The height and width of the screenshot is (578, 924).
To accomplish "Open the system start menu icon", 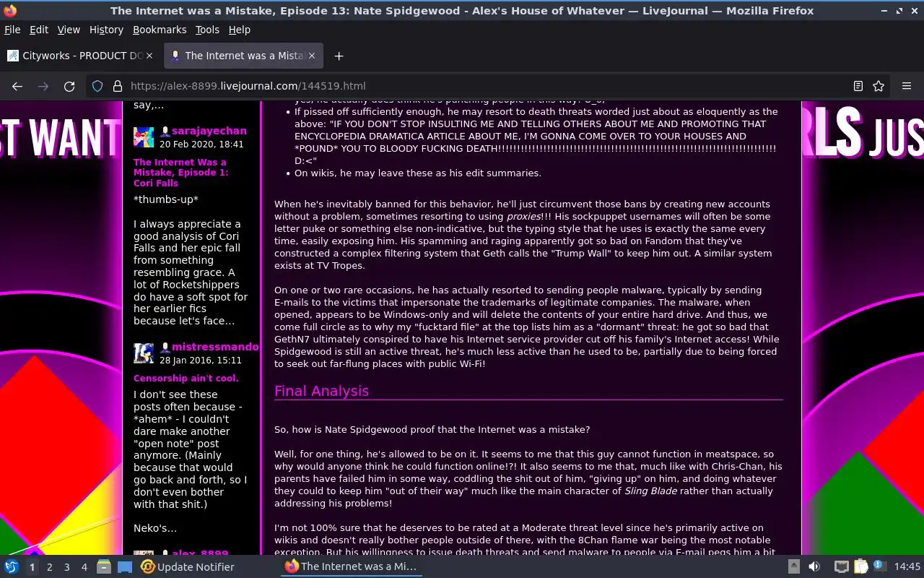I will (12, 567).
